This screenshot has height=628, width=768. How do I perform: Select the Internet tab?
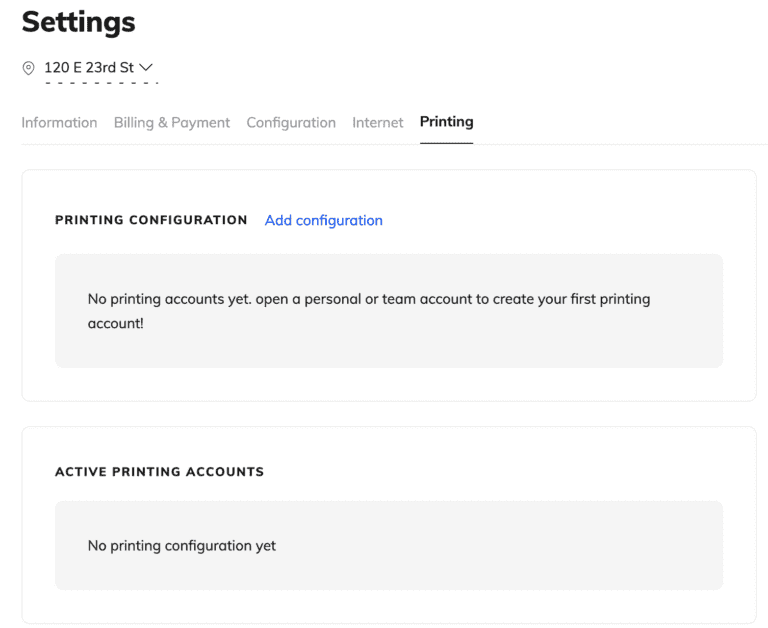(x=377, y=122)
